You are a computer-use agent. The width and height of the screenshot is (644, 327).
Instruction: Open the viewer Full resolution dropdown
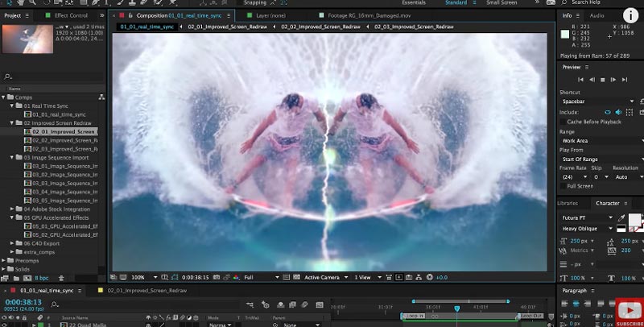tap(261, 278)
